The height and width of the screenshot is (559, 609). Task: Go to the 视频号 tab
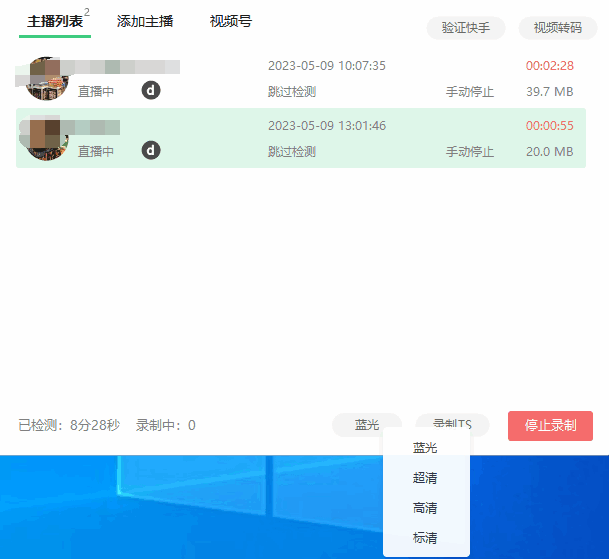tap(230, 22)
